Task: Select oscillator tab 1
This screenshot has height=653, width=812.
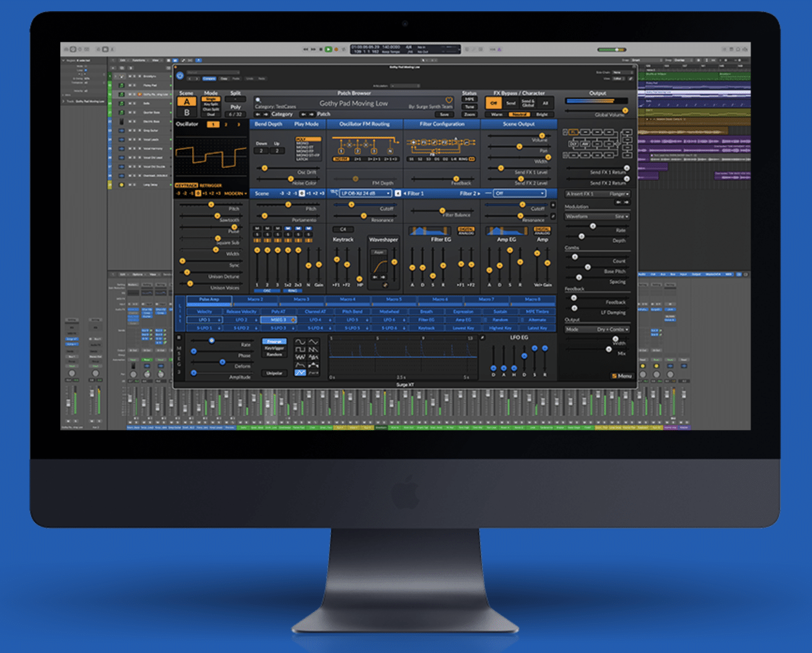Action: tap(213, 125)
